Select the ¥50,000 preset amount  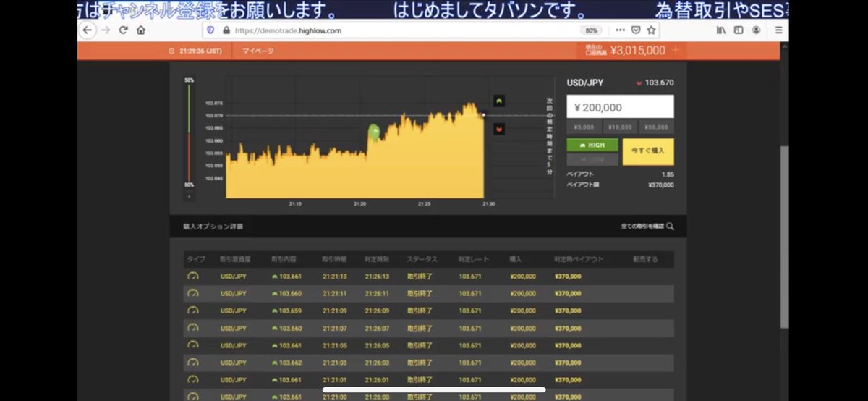click(x=656, y=127)
